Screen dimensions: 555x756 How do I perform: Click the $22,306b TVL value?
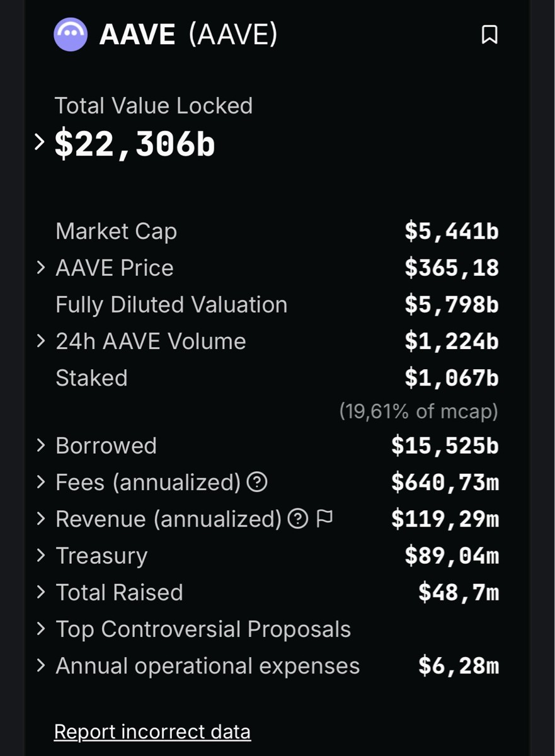coord(135,144)
